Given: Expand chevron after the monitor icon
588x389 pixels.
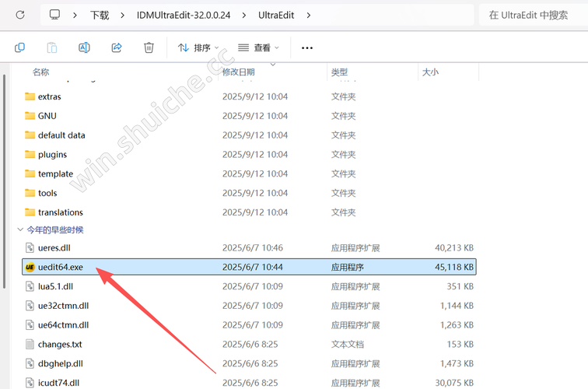Looking at the screenshot, I should [75, 16].
